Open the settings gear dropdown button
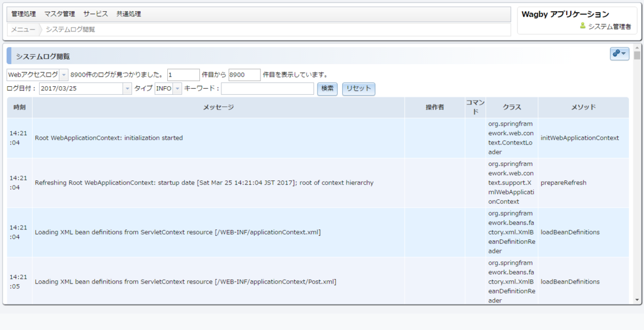The image size is (644, 330). click(619, 54)
